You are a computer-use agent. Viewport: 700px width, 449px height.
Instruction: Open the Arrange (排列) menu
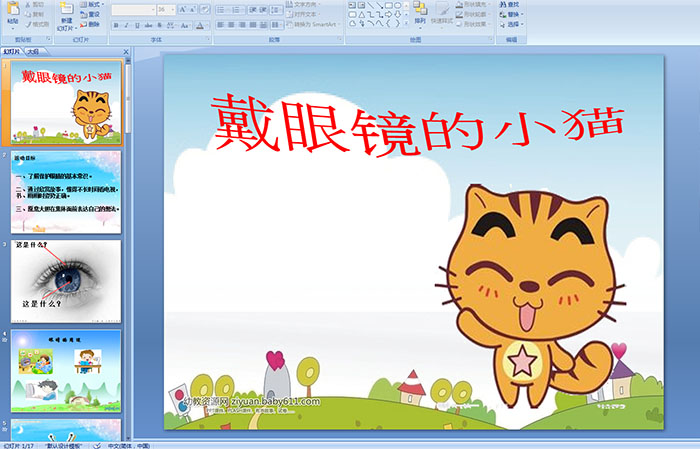pyautogui.click(x=420, y=13)
